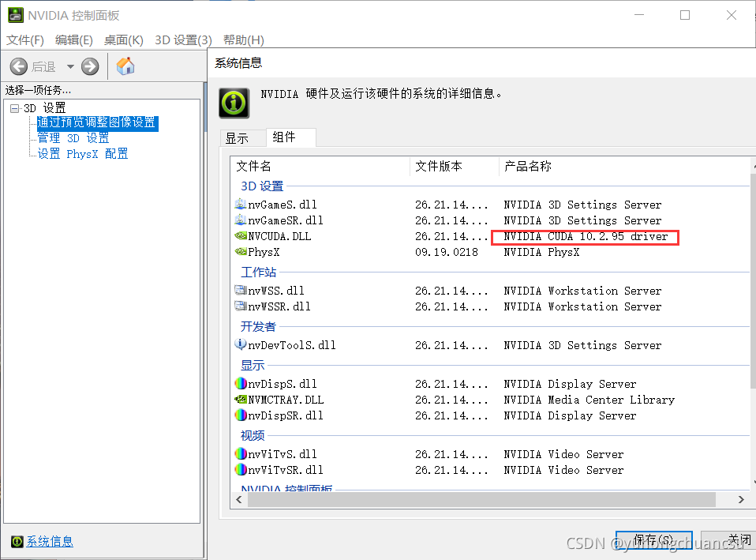Open the back history dropdown arrow
Screen dimensions: 756x560
[70, 66]
